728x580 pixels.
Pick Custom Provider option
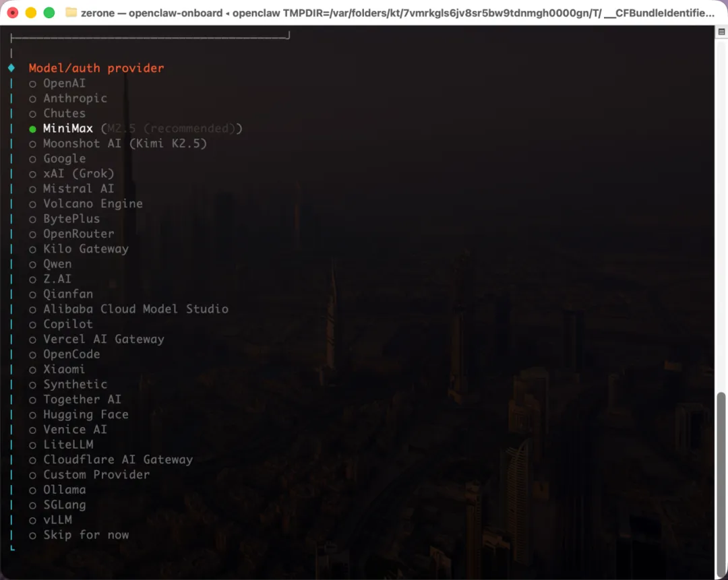(x=89, y=475)
